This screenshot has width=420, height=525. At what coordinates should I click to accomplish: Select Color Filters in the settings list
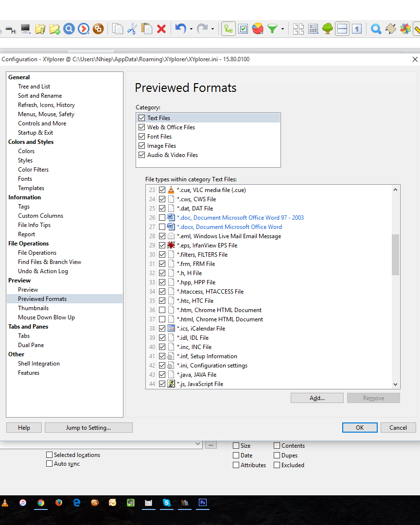(x=33, y=170)
